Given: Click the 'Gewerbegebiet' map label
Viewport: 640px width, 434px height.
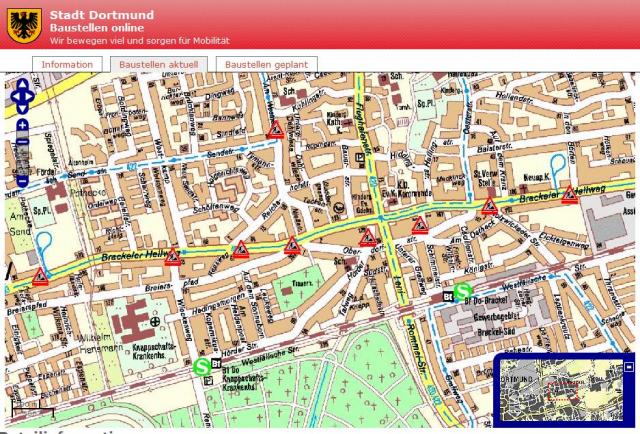Looking at the screenshot, I should [497, 316].
